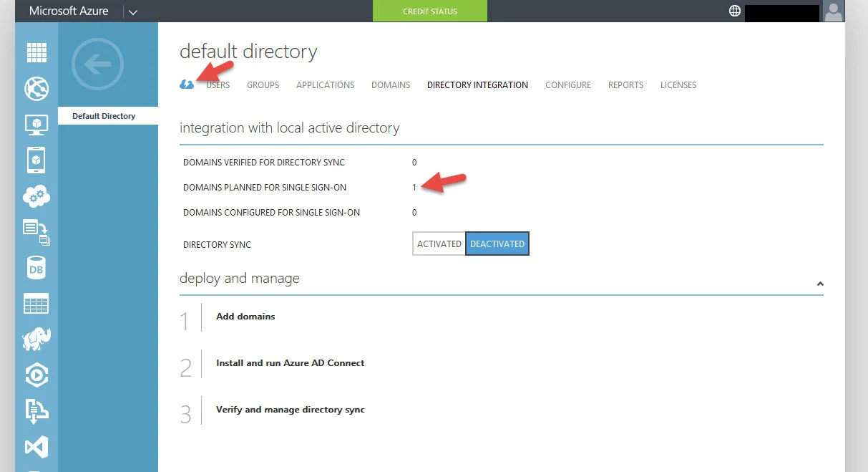Open HDInsight elephant icon in sidebar

36,339
